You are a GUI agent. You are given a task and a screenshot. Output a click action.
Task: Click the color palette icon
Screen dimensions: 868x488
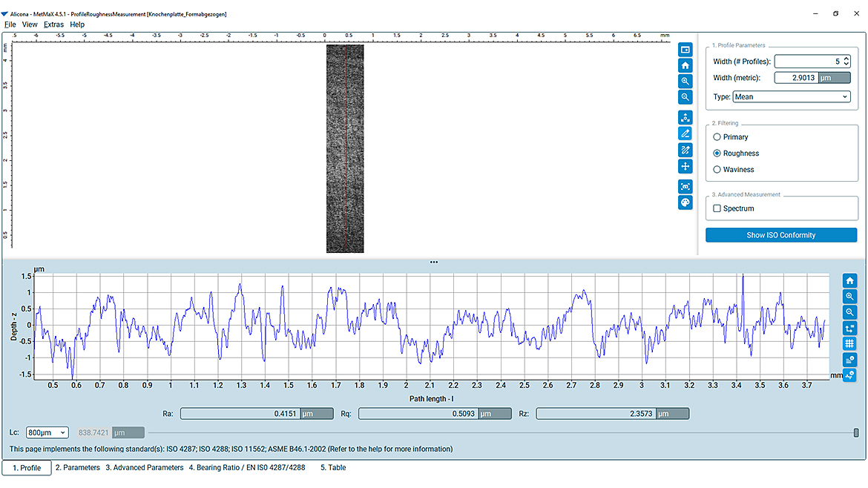point(685,202)
